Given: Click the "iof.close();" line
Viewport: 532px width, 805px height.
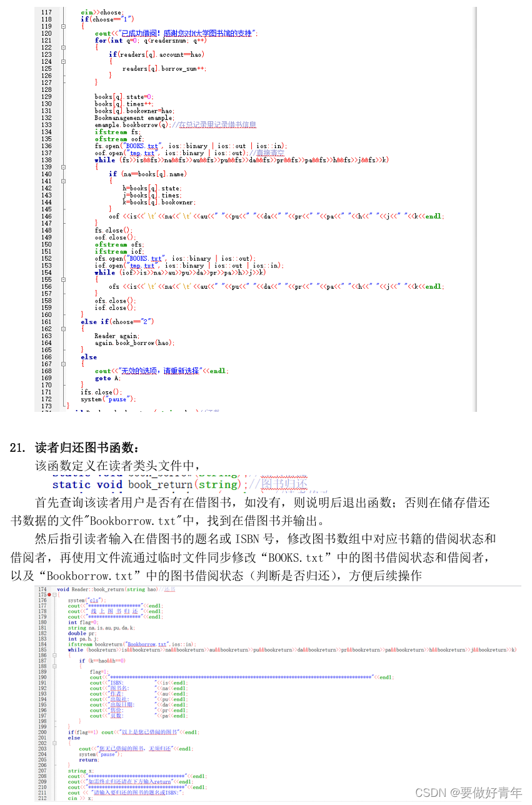Looking at the screenshot, I should pyautogui.click(x=115, y=307).
